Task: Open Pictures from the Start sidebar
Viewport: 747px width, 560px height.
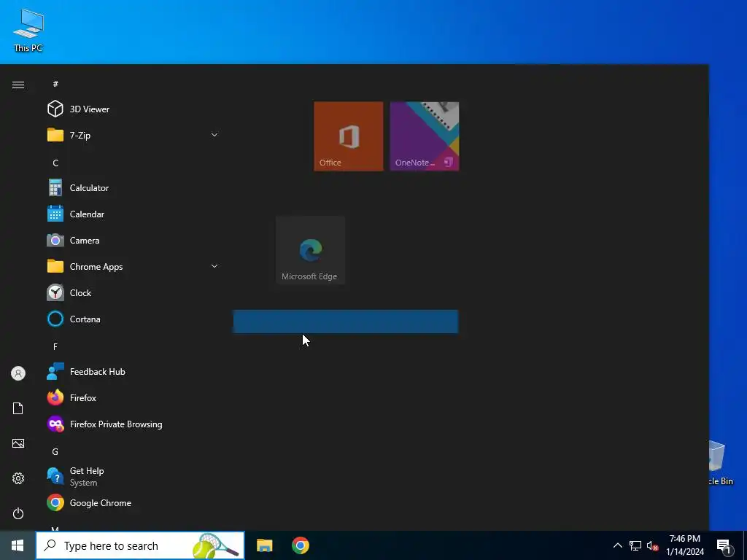Action: click(18, 443)
